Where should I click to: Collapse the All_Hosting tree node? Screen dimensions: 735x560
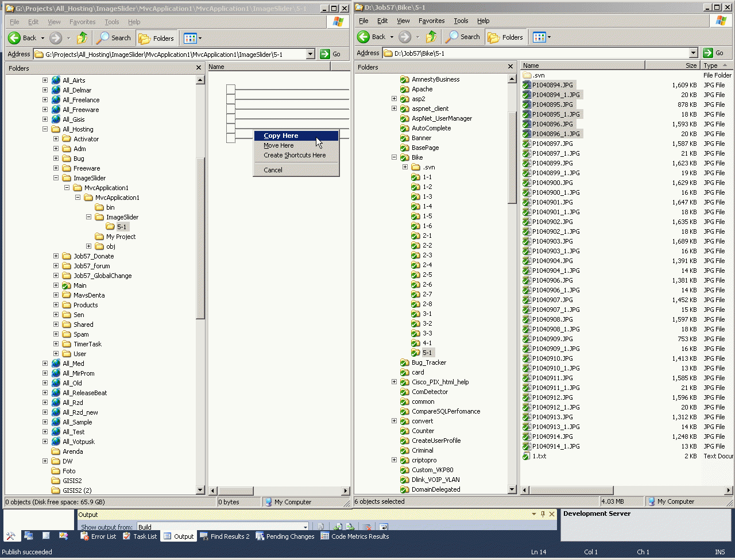(45, 129)
